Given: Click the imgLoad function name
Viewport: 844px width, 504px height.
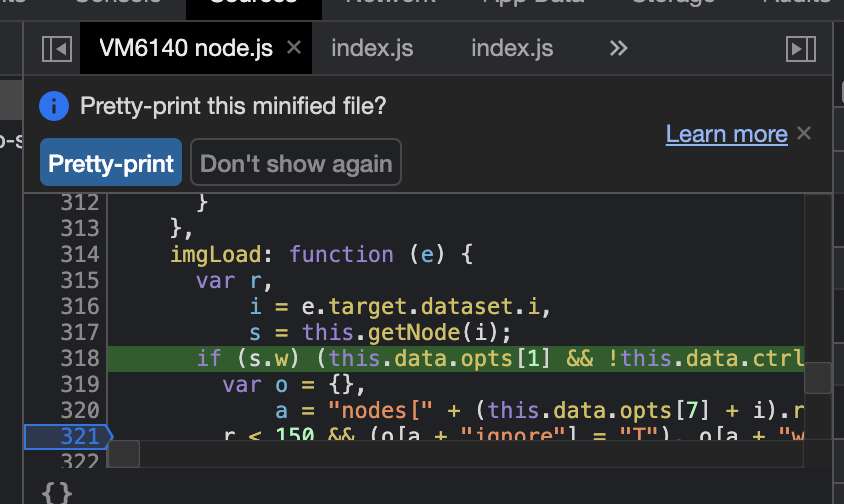Looking at the screenshot, I should [x=216, y=254].
